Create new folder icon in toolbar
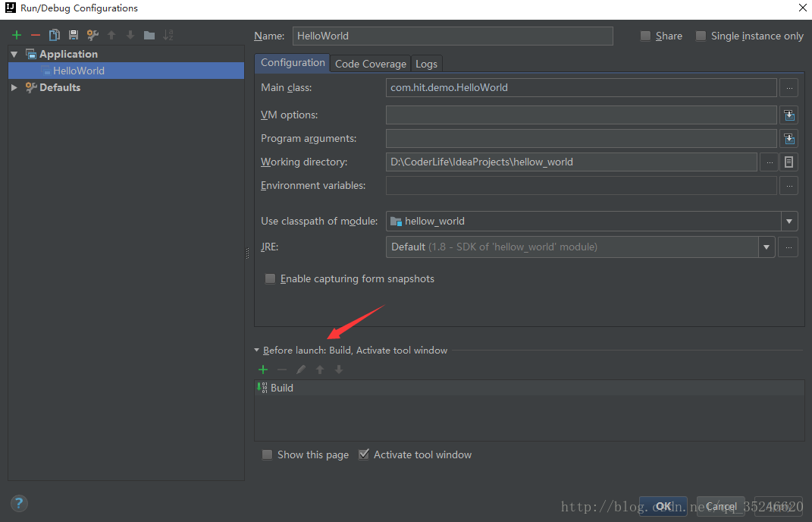 tap(149, 35)
